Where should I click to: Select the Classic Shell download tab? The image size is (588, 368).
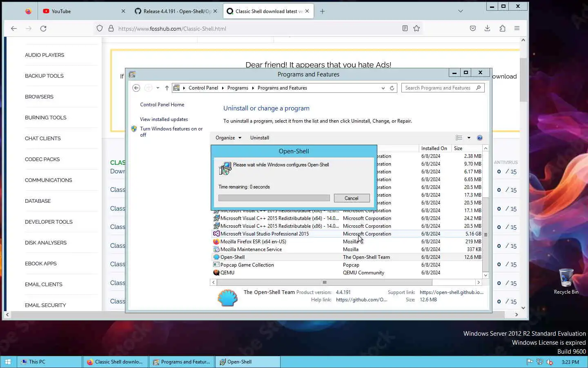[268, 11]
